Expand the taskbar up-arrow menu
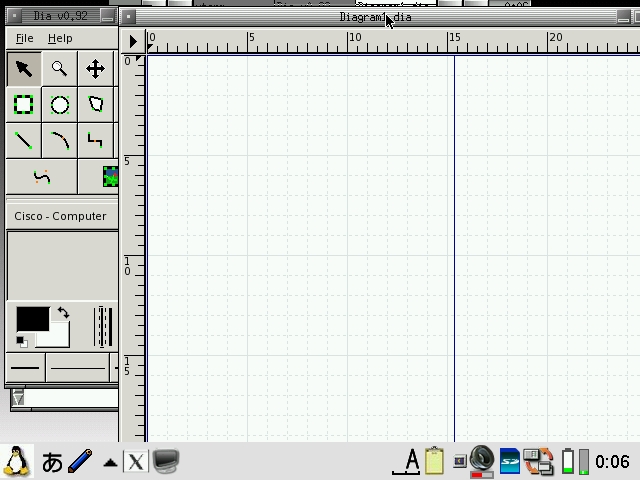 (x=110, y=462)
